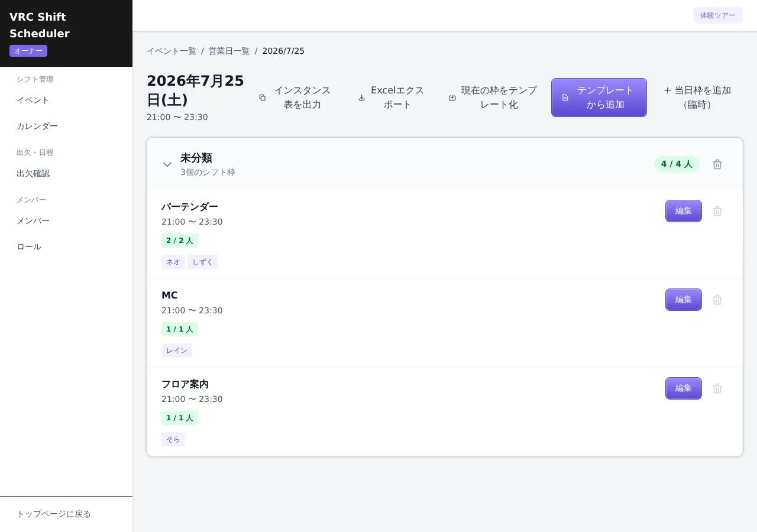Click the save icon for テンプレート化
This screenshot has height=532, width=757.
452,98
